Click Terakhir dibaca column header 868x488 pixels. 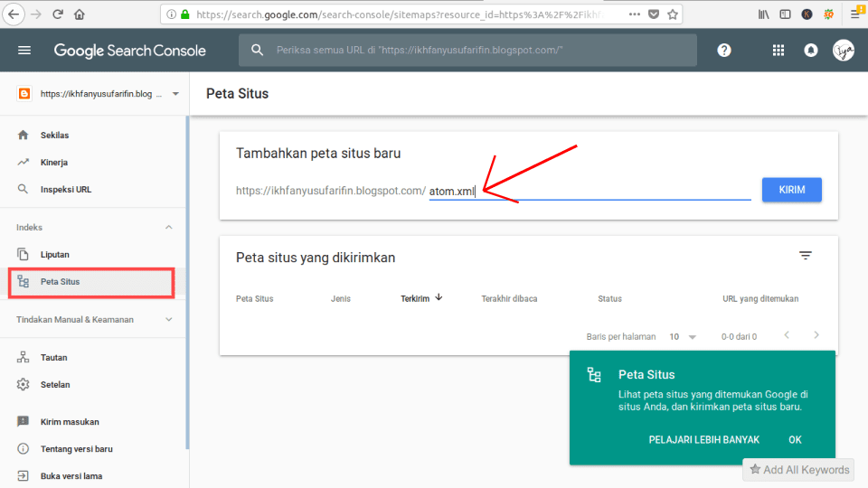(x=509, y=298)
